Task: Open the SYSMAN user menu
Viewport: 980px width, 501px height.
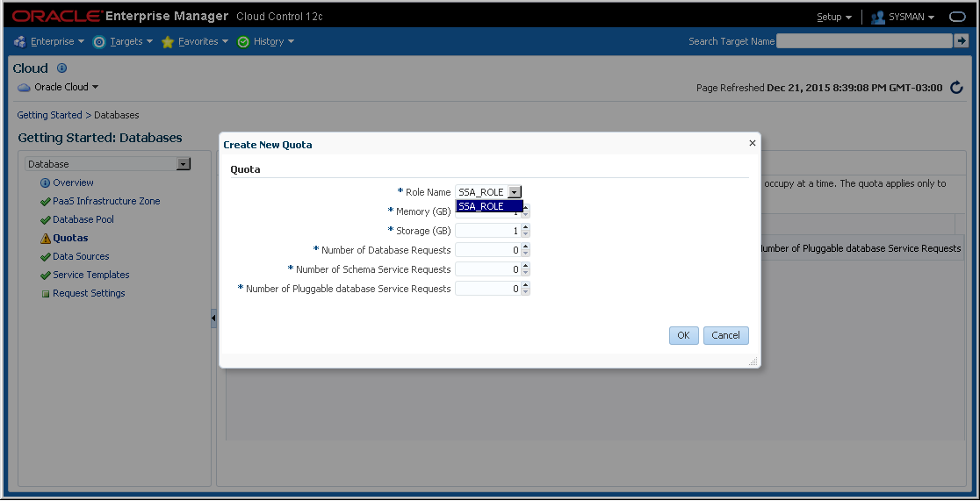Action: pos(912,17)
